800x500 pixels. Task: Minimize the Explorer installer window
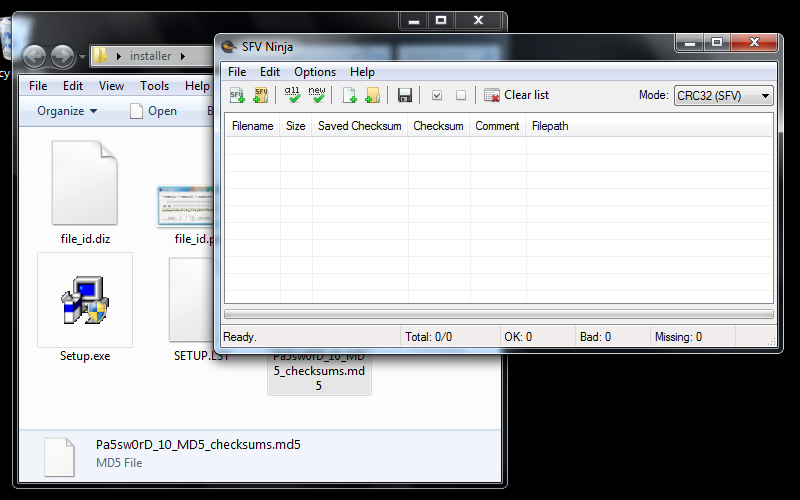point(414,21)
